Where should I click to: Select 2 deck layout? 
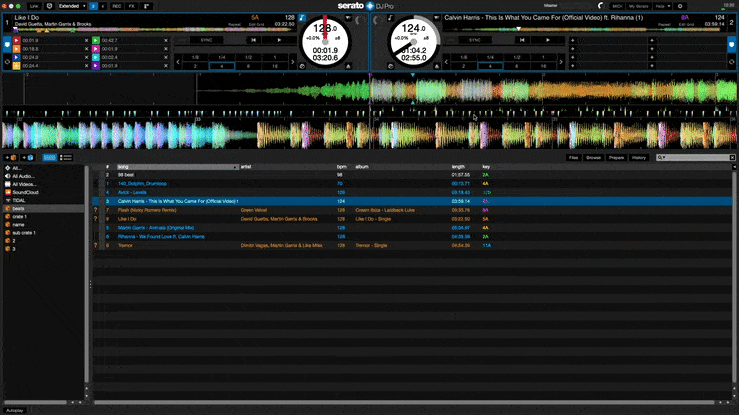(x=93, y=6)
